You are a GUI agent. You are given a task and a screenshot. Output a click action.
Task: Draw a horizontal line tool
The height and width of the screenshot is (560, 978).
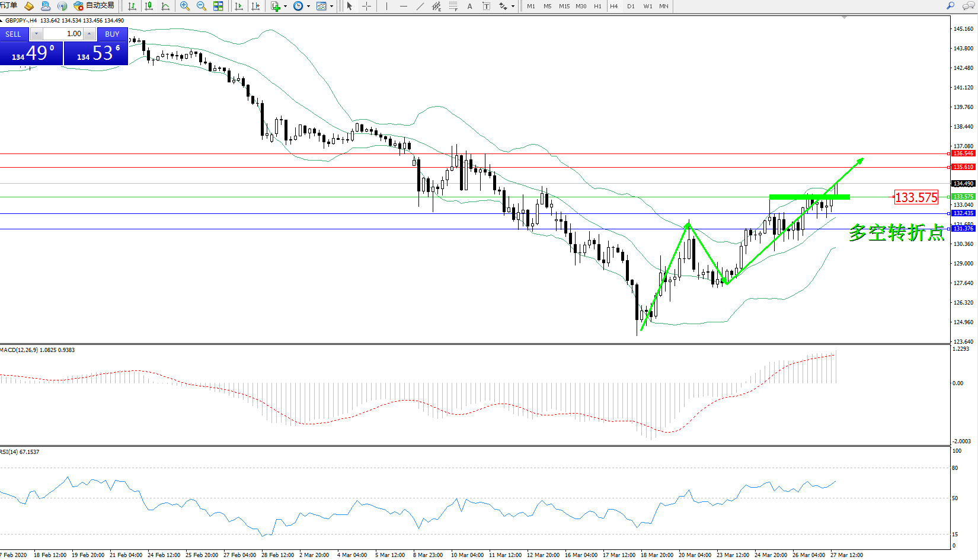pos(403,6)
